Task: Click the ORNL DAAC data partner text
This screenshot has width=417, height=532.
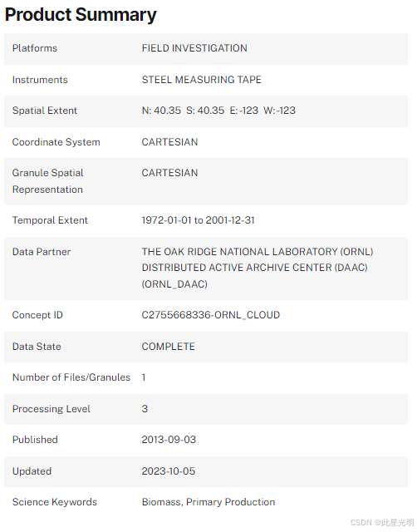Action: 258,268
